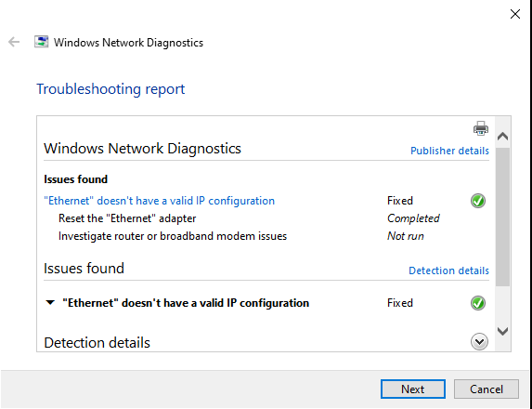The width and height of the screenshot is (532, 409).
Task: Click "Fixed" status next to blue Ethernet link
Action: (400, 201)
